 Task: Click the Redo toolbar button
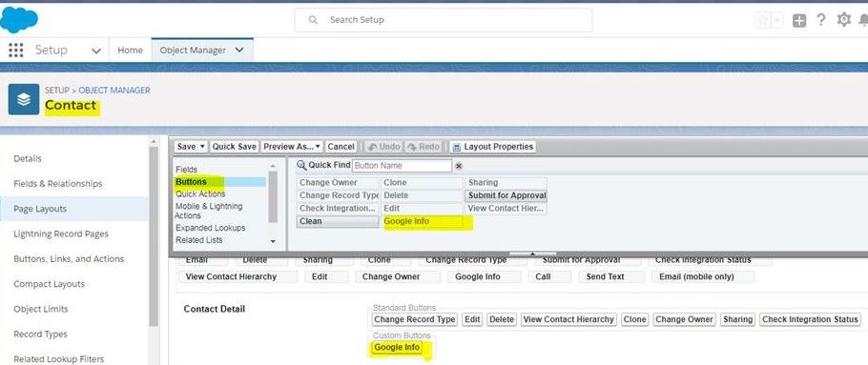[x=424, y=147]
